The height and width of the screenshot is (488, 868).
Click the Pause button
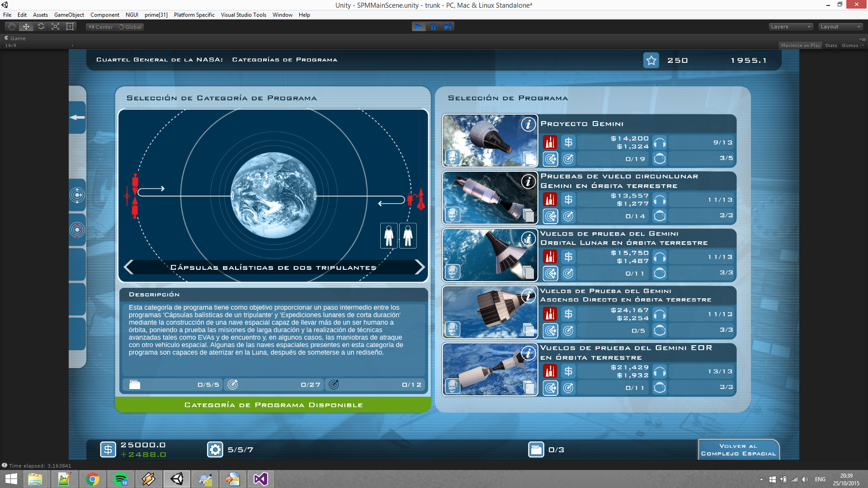pyautogui.click(x=433, y=27)
